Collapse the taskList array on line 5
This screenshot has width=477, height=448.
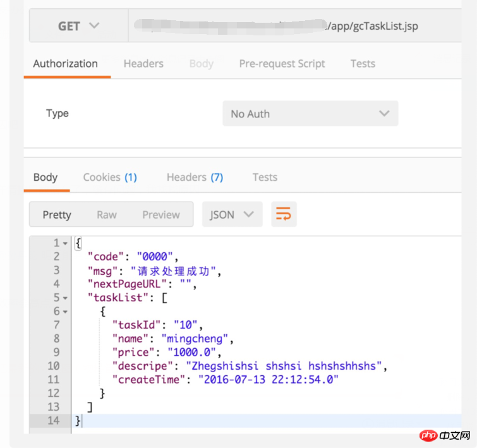65,298
